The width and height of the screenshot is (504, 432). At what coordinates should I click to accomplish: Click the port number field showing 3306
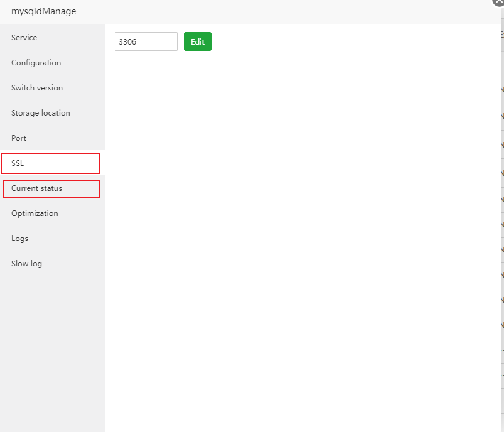pos(146,41)
